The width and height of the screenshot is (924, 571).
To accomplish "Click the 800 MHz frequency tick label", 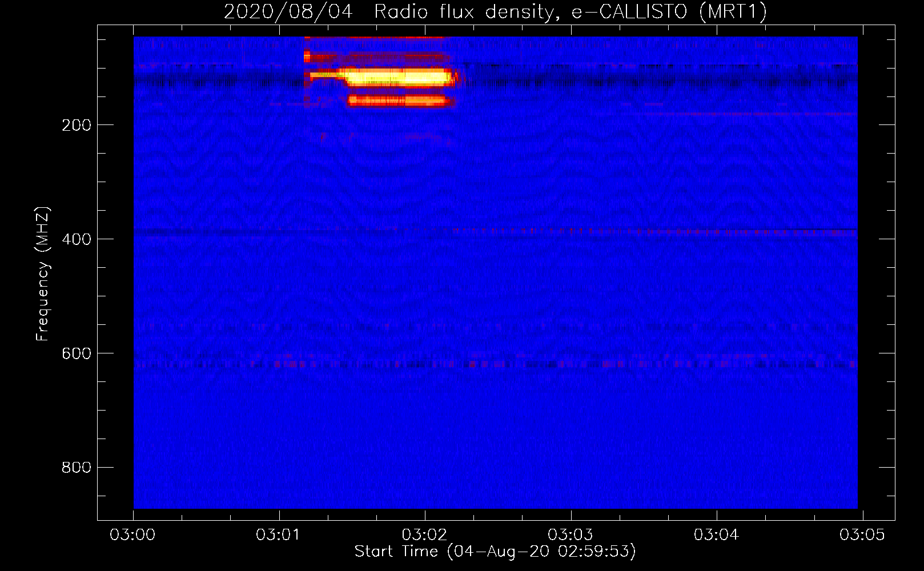I will point(77,468).
